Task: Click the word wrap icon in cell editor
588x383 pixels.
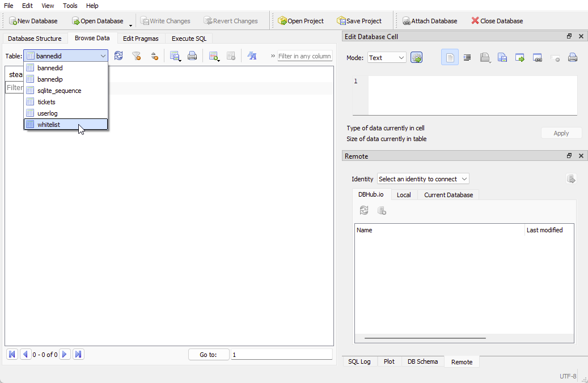Action: coord(467,57)
